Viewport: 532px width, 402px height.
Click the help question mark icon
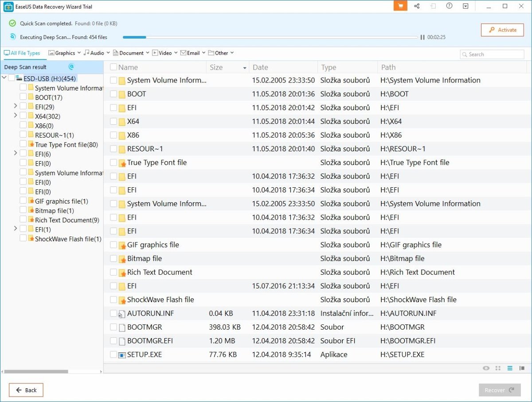449,6
